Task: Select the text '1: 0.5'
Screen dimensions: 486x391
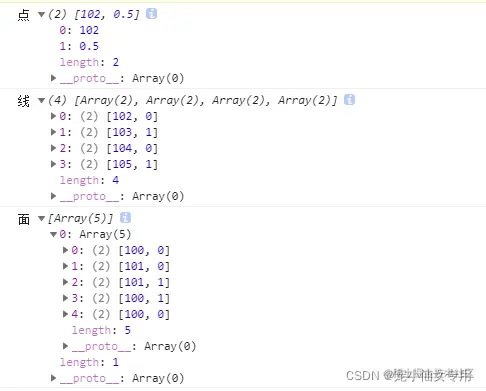Action: [79, 46]
